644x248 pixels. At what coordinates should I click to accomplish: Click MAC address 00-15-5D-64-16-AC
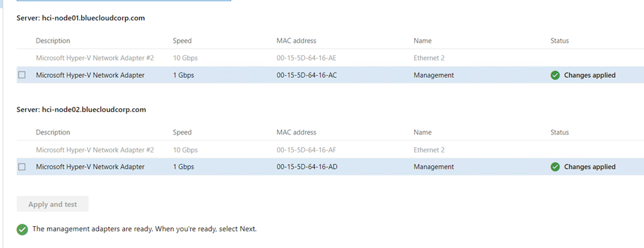click(x=306, y=75)
